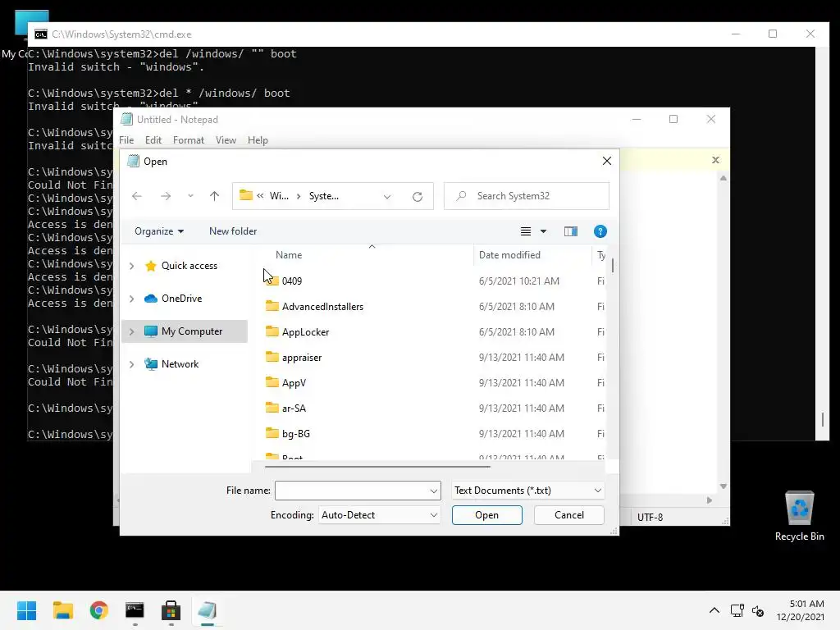Go up one folder level with up arrow
The width and height of the screenshot is (840, 630).
pyautogui.click(x=214, y=196)
